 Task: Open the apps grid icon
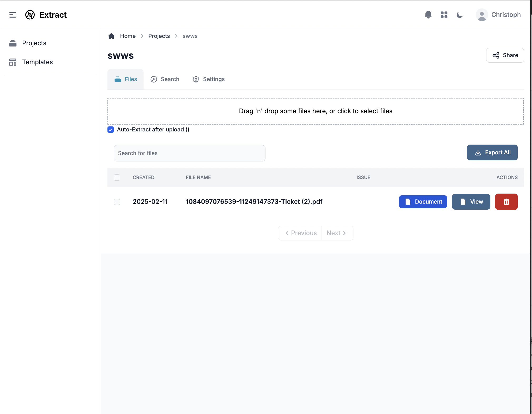point(444,15)
